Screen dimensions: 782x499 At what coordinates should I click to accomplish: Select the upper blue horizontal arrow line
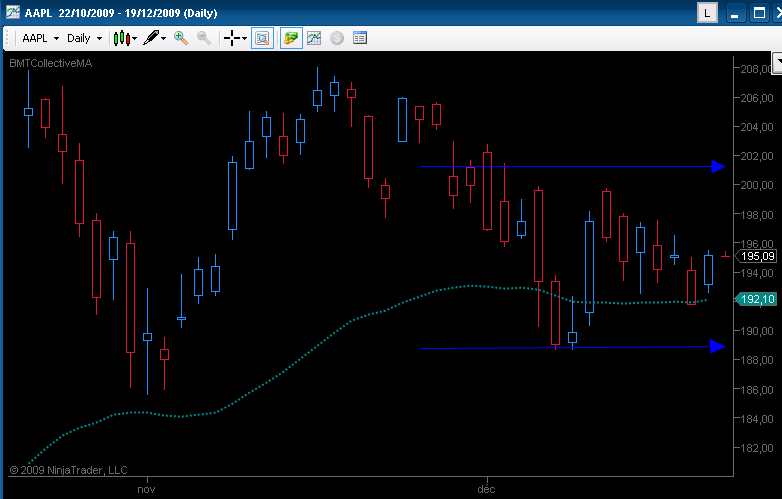572,166
